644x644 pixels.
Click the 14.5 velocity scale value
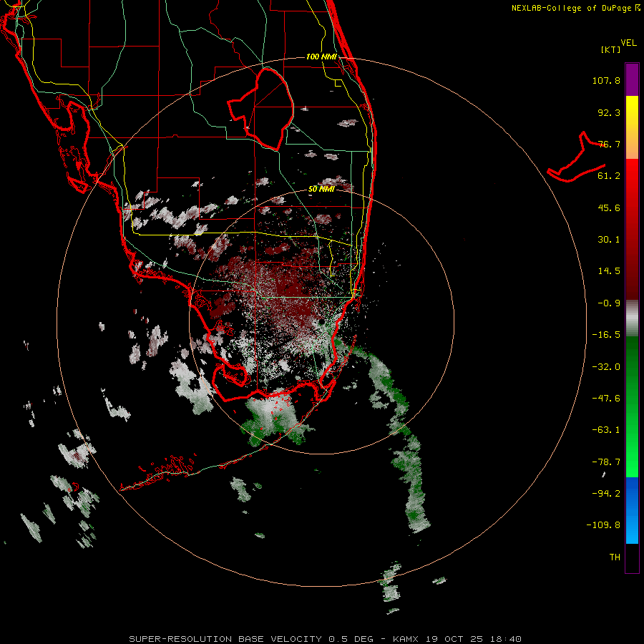[609, 271]
